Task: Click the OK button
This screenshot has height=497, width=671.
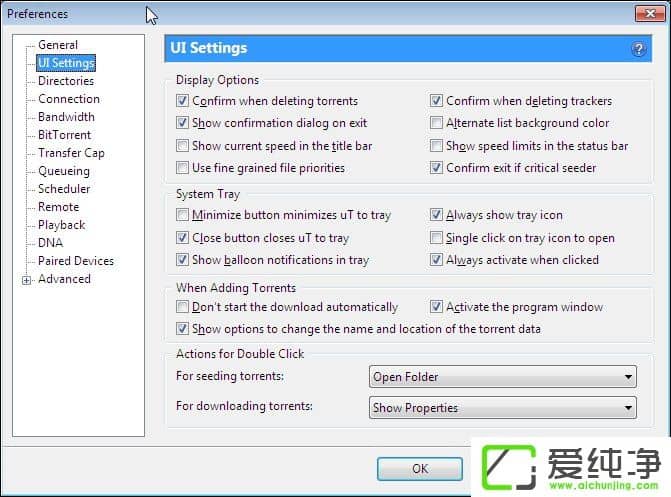Action: 420,469
